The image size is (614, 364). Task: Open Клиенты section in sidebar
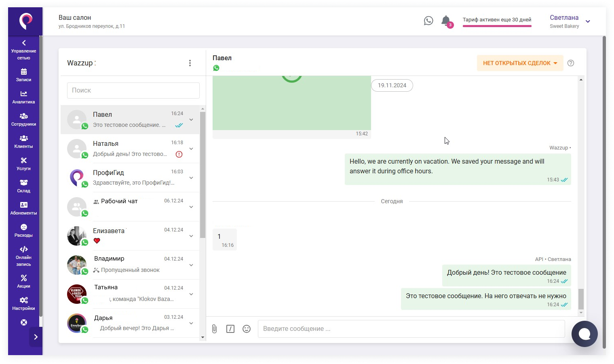pyautogui.click(x=23, y=142)
